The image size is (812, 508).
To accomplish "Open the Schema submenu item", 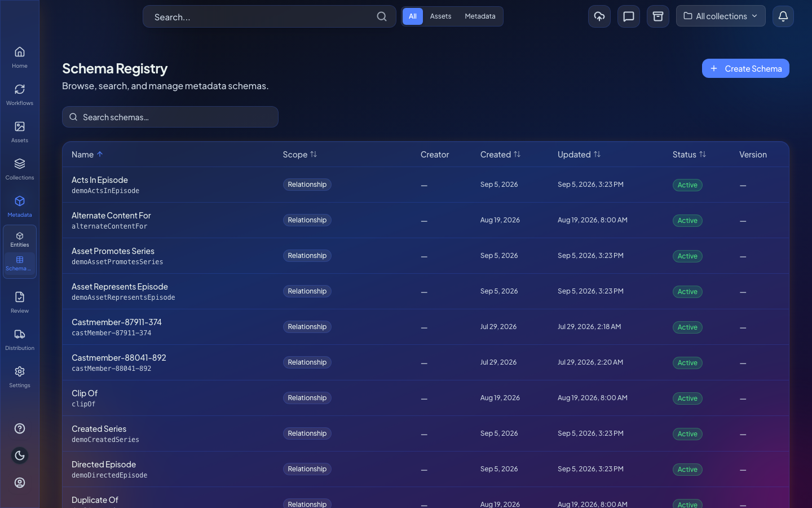I will [20, 264].
